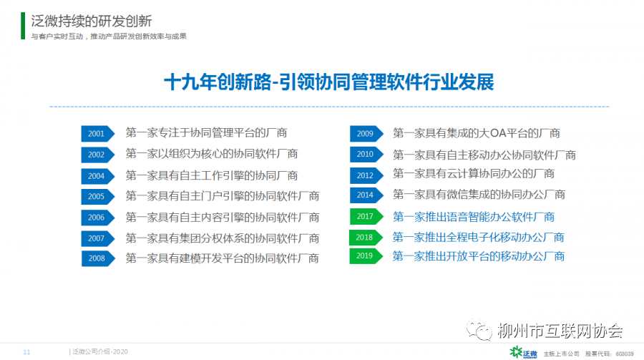
Task: Click the 2010 year arrow badge
Action: [x=366, y=154]
